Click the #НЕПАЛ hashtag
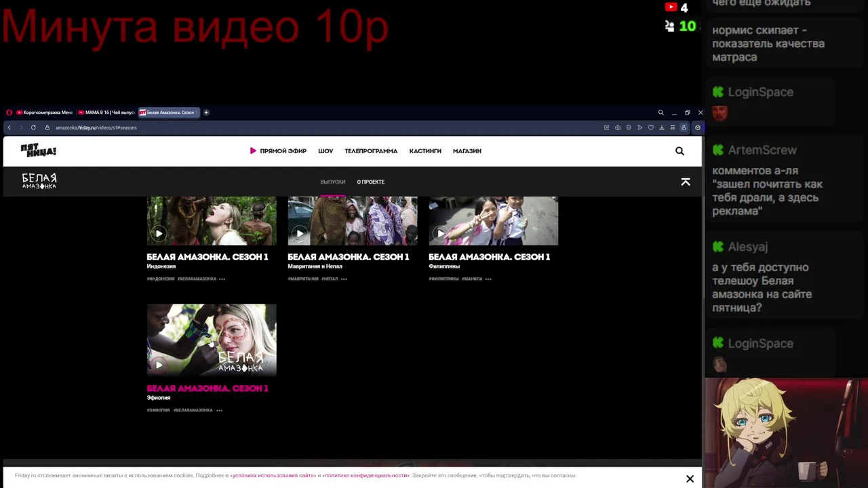The image size is (868, 488). click(330, 279)
